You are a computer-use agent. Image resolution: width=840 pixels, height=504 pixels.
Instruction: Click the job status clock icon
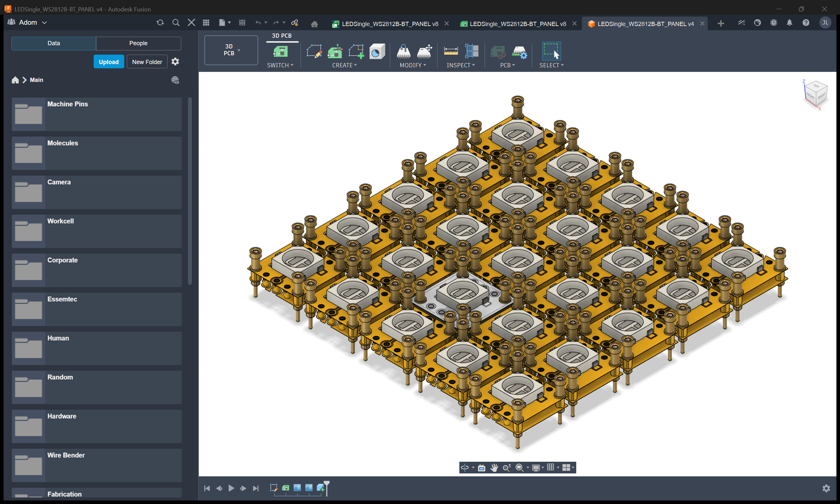click(774, 22)
